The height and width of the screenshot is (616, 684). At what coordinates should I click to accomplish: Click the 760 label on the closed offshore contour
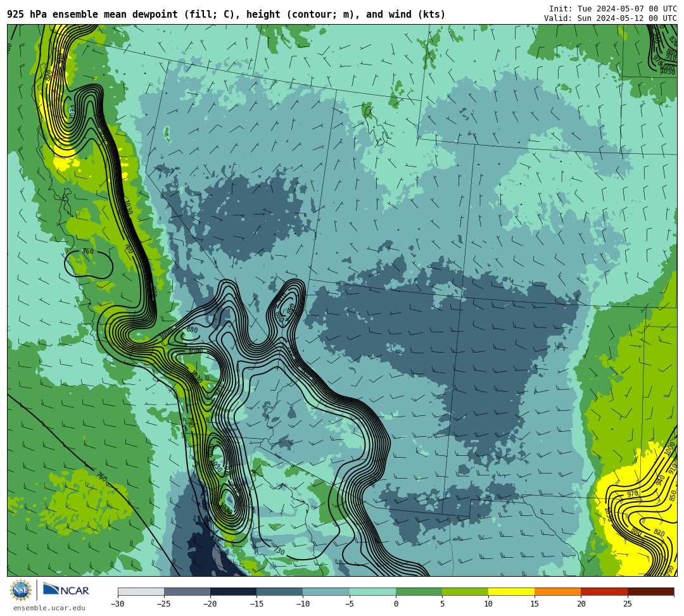(x=87, y=251)
